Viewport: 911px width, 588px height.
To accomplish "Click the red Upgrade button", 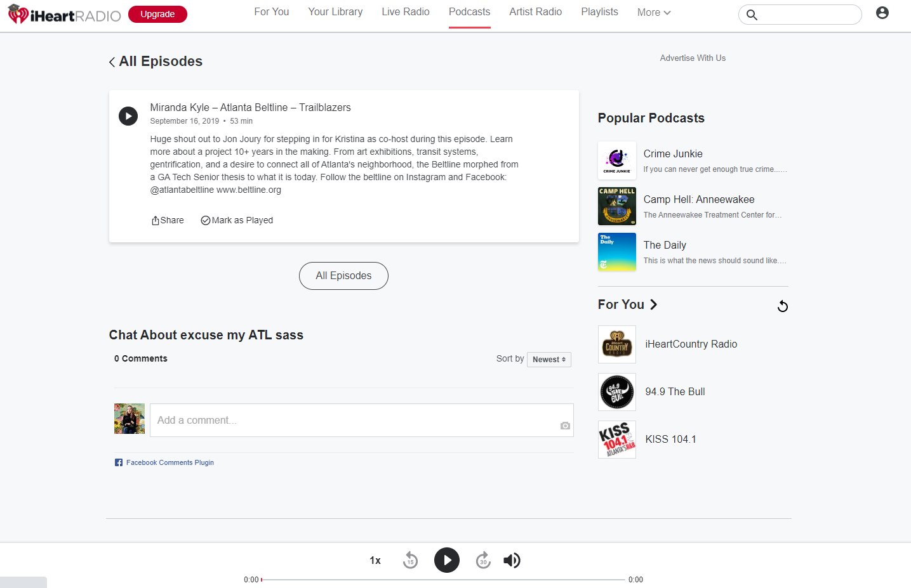I will pyautogui.click(x=157, y=14).
